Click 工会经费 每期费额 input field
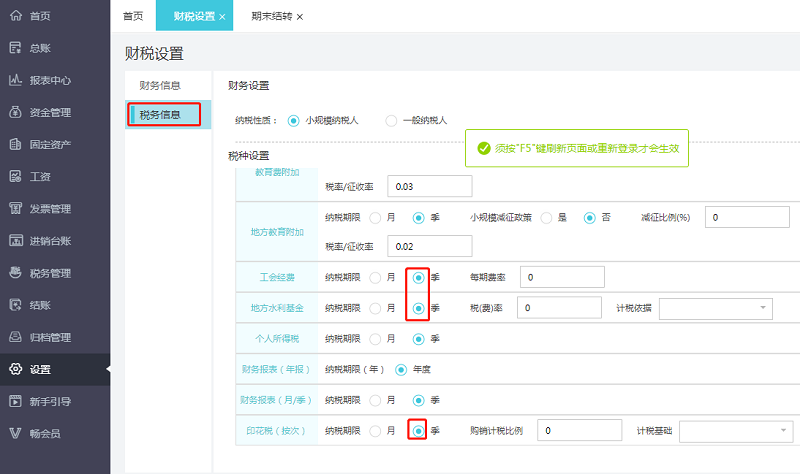This screenshot has width=800, height=474. click(562, 277)
